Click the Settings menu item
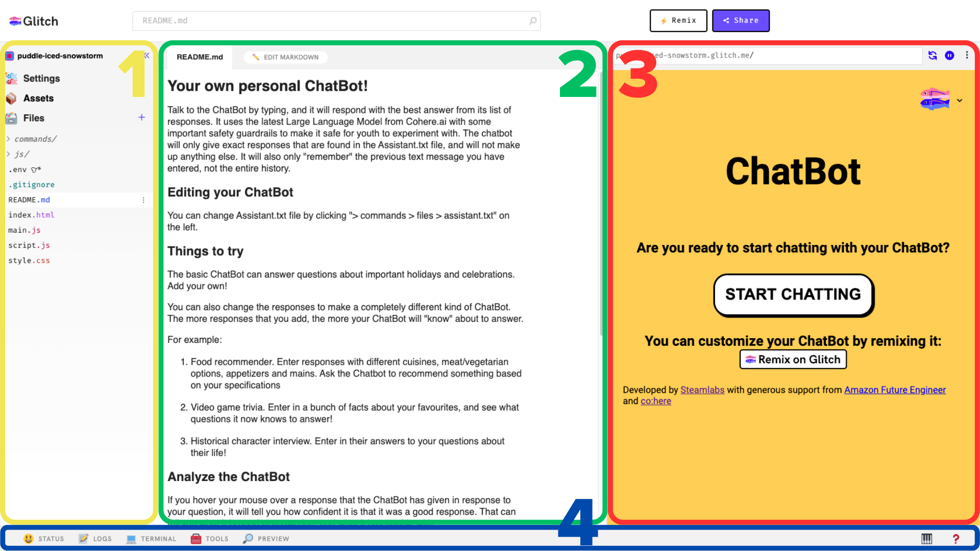 (41, 78)
